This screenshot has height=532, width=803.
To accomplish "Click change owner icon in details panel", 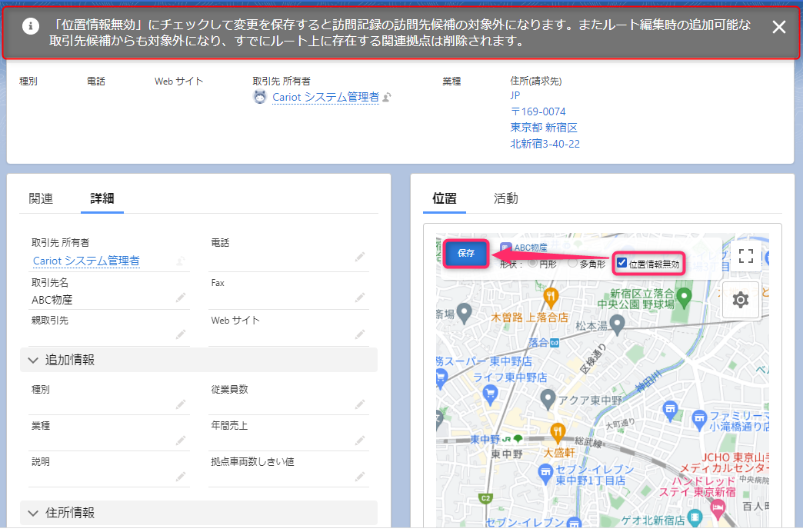I will [180, 261].
